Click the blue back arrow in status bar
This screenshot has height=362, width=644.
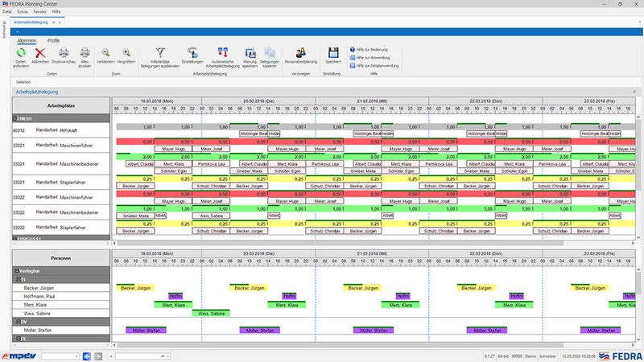[x=87, y=356]
